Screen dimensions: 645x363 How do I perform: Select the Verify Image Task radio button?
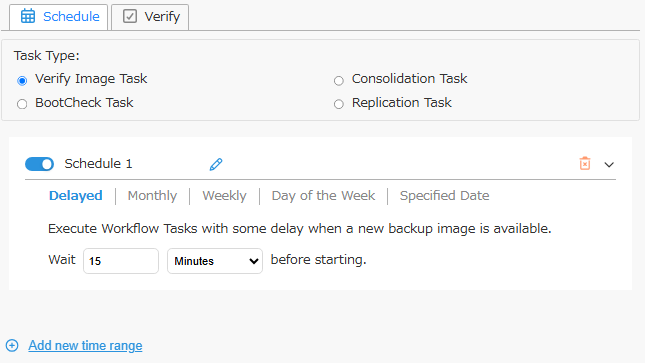pos(22,80)
